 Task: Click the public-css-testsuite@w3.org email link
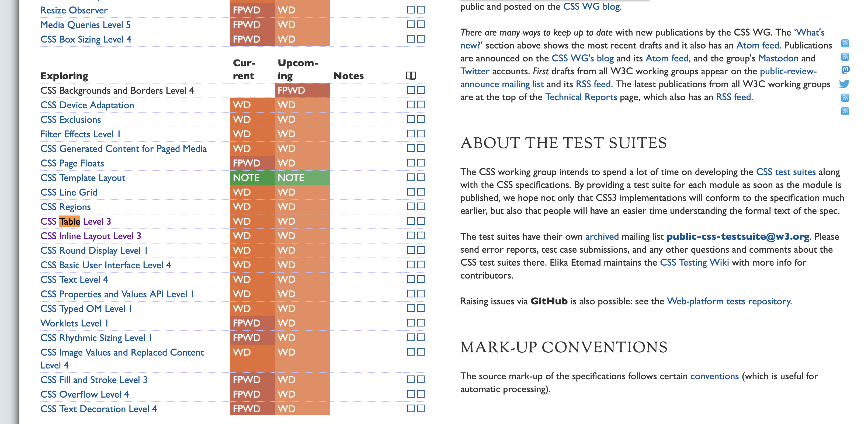coord(738,237)
